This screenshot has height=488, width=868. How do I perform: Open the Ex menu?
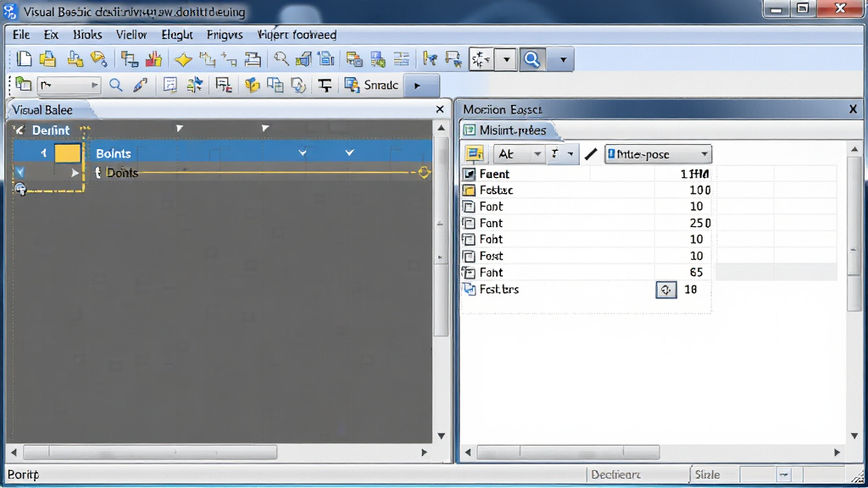click(x=51, y=35)
